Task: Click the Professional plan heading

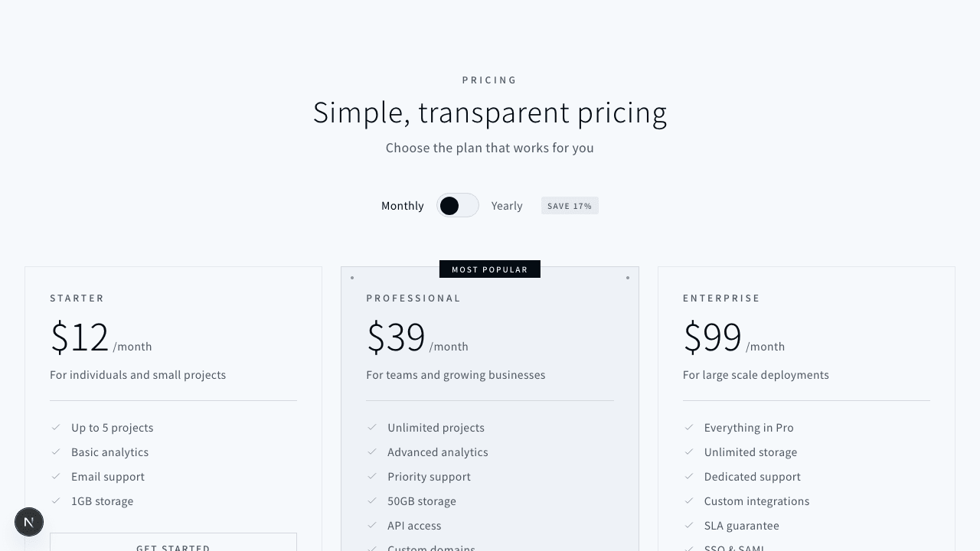Action: pos(413,298)
